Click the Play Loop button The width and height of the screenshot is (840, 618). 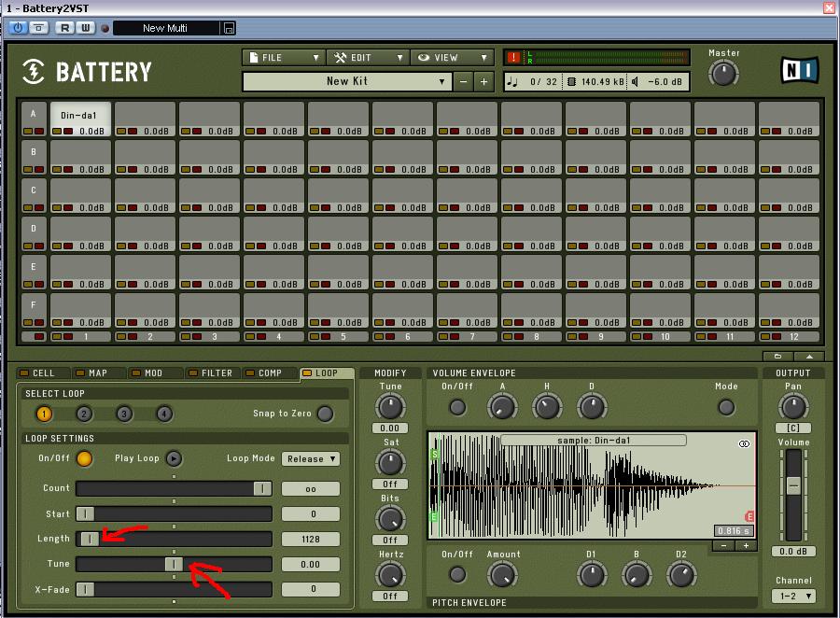[x=174, y=458]
